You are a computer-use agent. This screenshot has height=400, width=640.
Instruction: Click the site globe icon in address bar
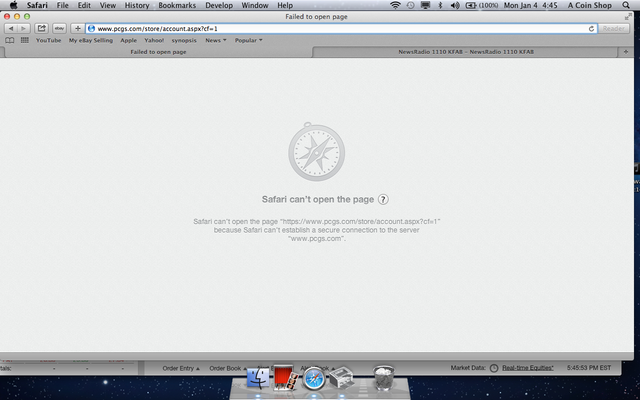point(91,29)
